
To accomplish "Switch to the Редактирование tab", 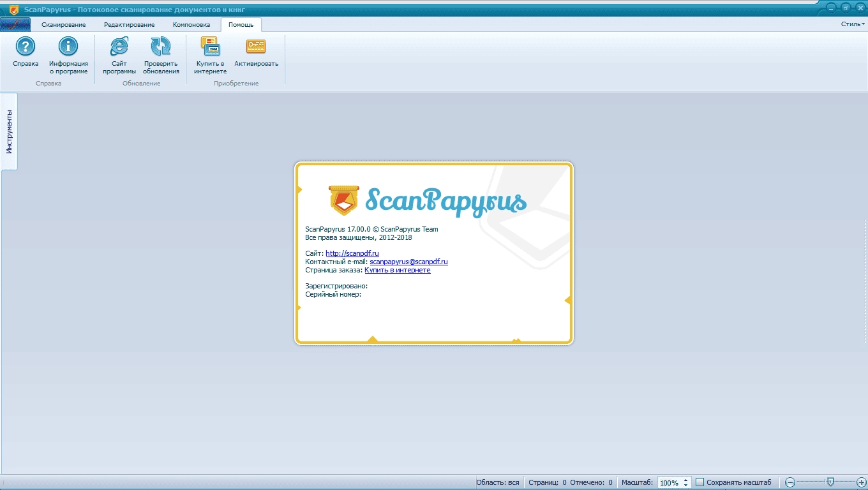I will (130, 24).
